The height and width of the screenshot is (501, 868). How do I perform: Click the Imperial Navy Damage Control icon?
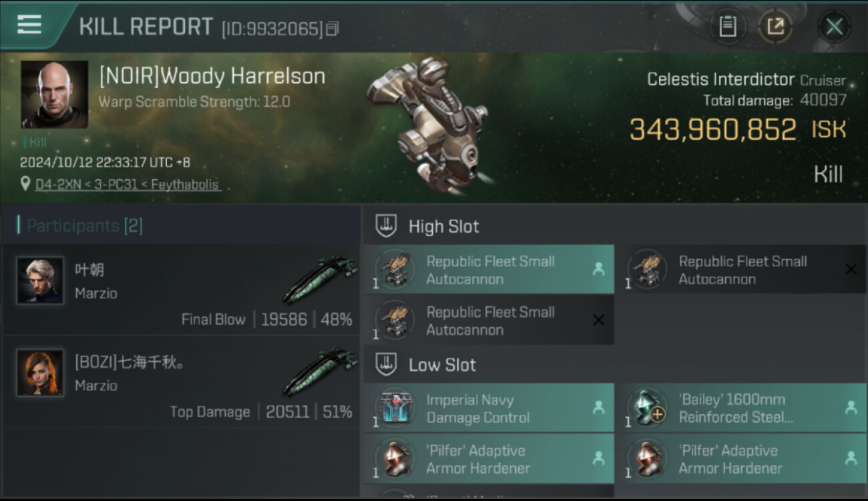click(395, 408)
